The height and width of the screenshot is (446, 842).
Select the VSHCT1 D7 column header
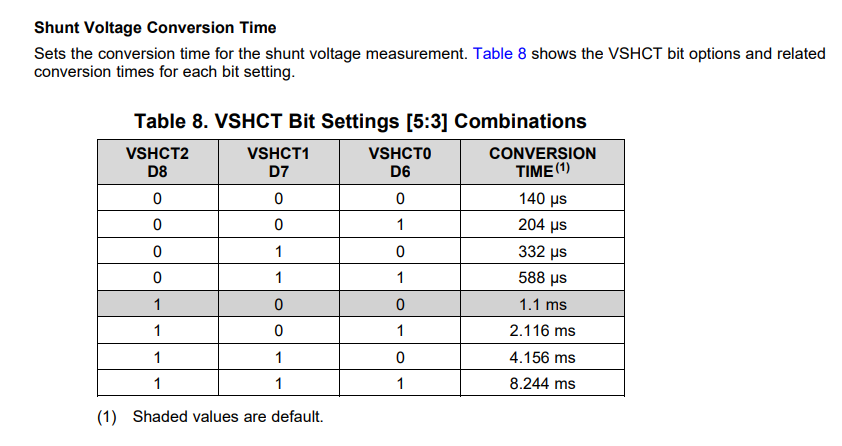pyautogui.click(x=278, y=162)
